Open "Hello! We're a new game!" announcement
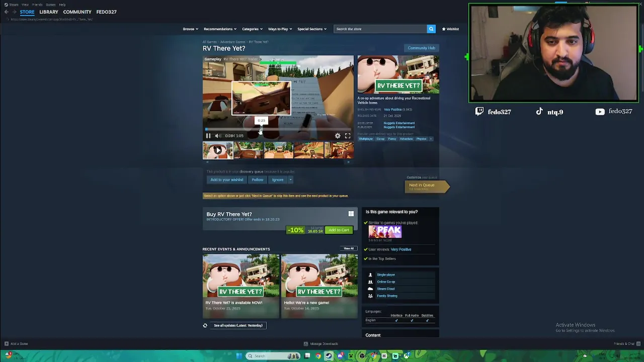The image size is (644, 362). (319, 286)
